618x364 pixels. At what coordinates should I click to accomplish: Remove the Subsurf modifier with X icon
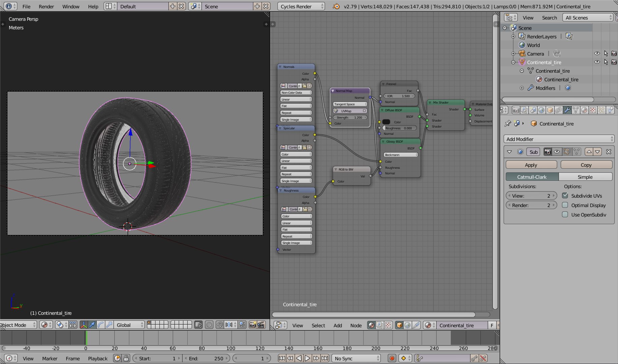click(609, 152)
